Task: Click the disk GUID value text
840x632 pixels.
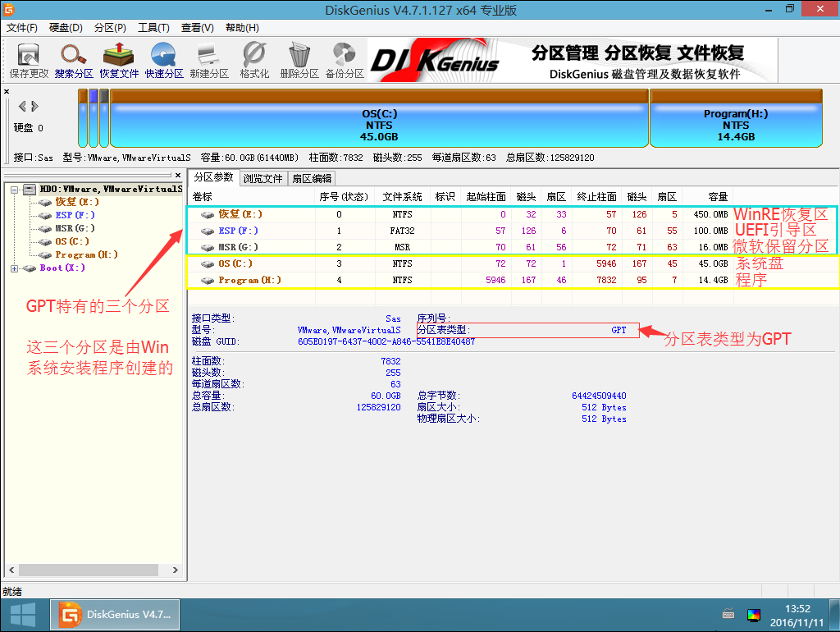Action: pos(386,341)
